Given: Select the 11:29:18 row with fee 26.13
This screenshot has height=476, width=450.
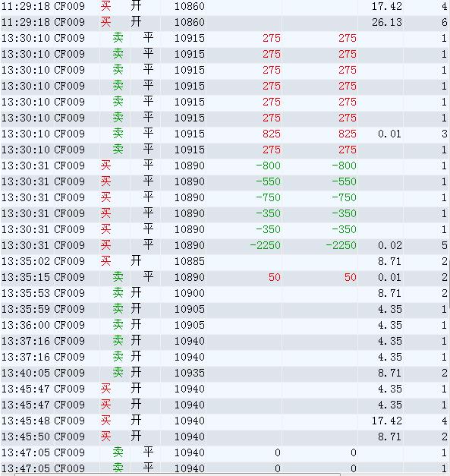Looking at the screenshot, I should (x=225, y=22).
